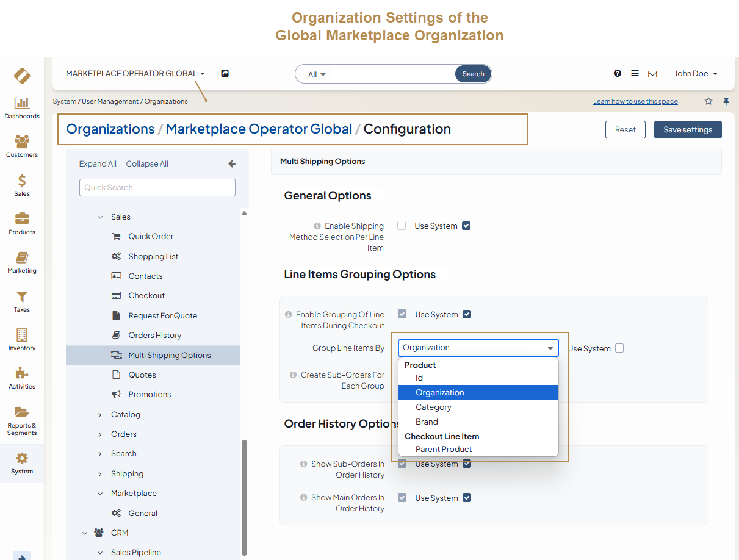
Task: Open Learn how to use this space link
Action: click(x=635, y=102)
